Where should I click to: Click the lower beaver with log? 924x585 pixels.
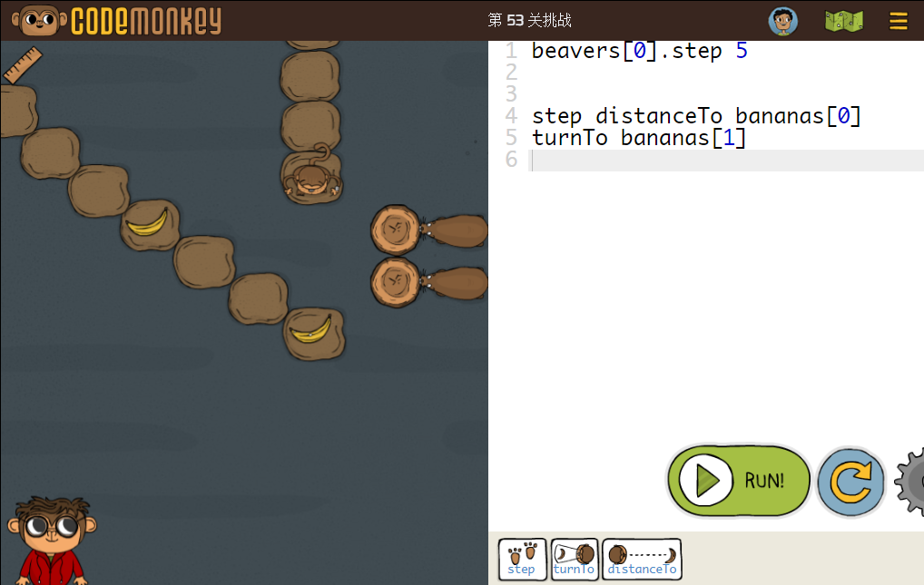429,282
